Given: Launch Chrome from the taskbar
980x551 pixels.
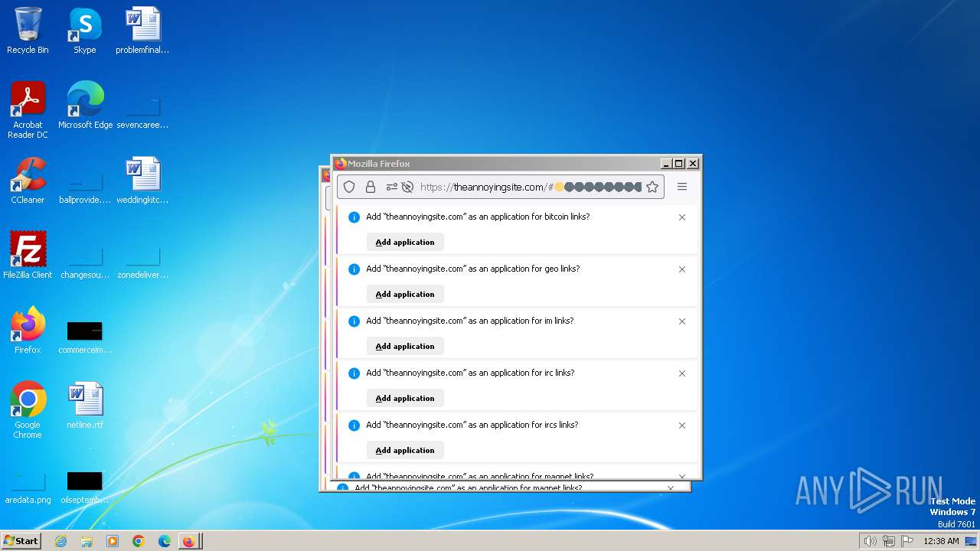Looking at the screenshot, I should (x=139, y=541).
